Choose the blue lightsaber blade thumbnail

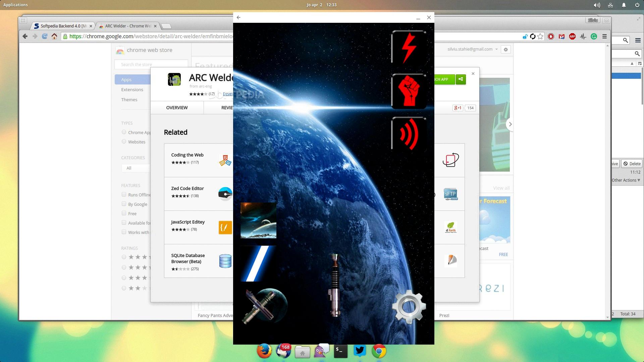pos(258,263)
